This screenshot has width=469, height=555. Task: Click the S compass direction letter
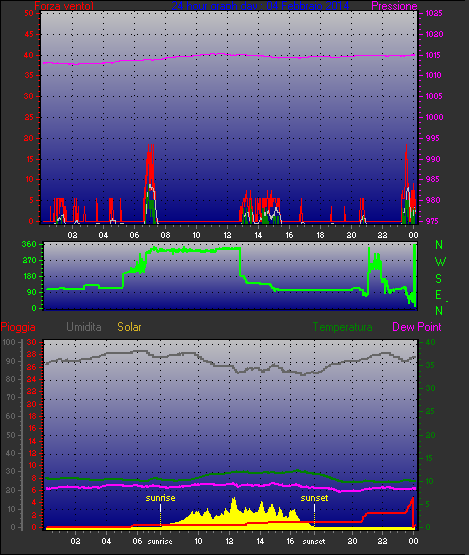pos(439,279)
